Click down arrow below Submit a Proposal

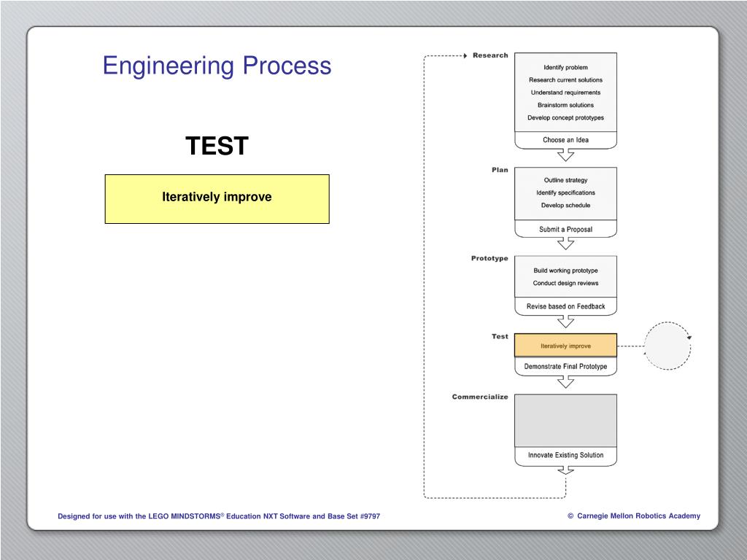(x=565, y=244)
